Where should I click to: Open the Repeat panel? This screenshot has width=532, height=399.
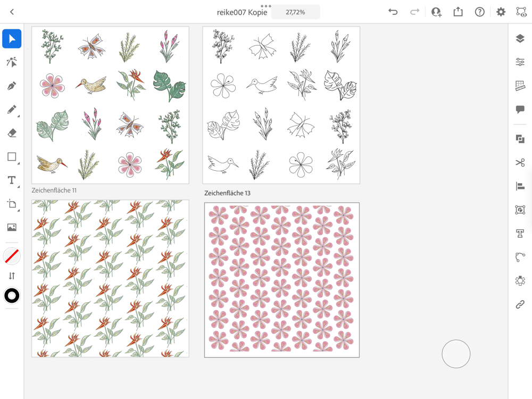coord(520,280)
